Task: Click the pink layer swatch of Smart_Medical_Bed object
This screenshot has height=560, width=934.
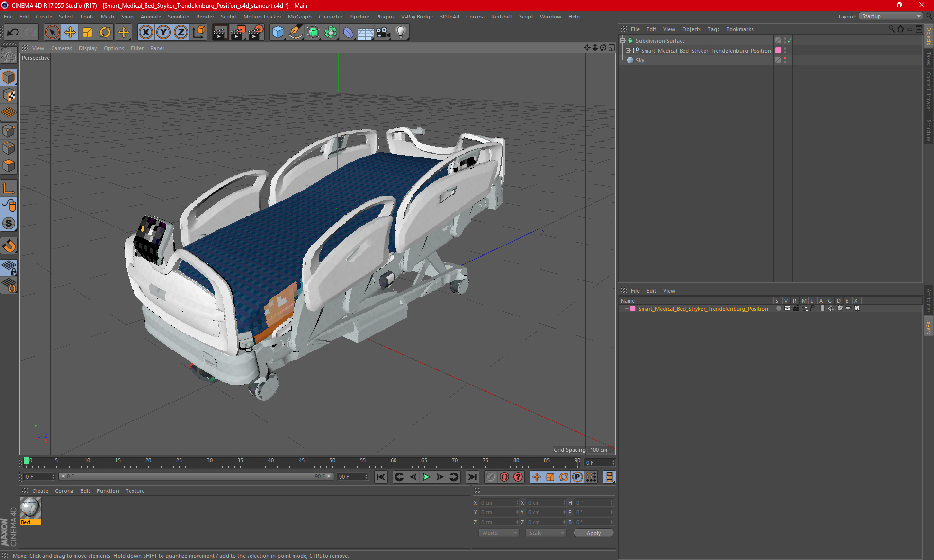Action: tap(778, 50)
